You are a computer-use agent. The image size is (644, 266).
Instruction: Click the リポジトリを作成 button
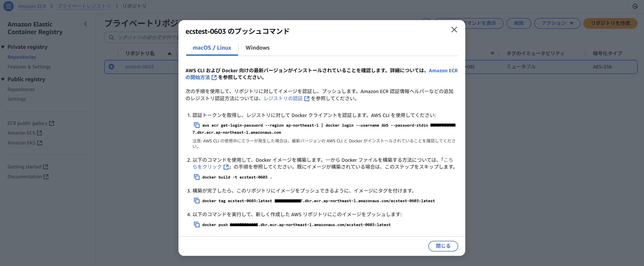pos(610,23)
